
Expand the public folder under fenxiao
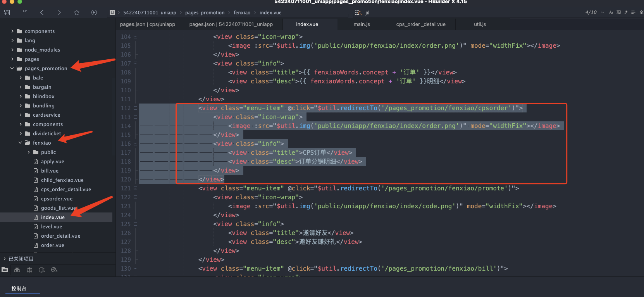click(29, 152)
